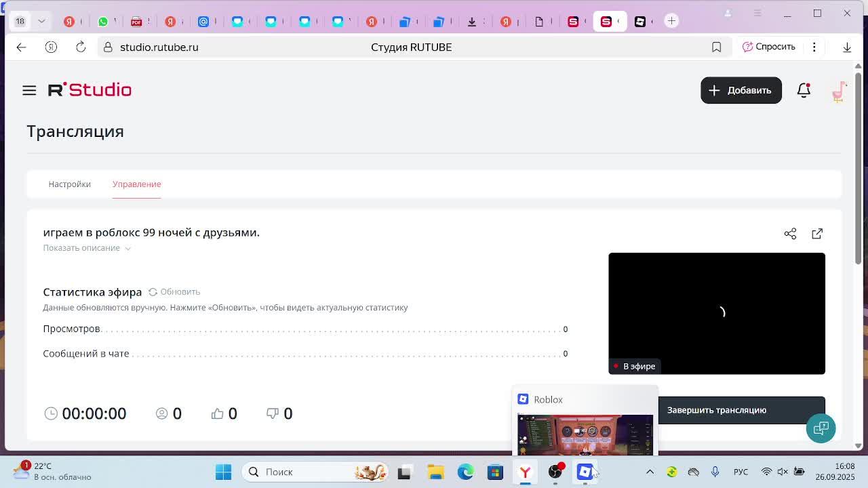
Task: Switch to the Mail.ru @ tab
Action: click(203, 21)
